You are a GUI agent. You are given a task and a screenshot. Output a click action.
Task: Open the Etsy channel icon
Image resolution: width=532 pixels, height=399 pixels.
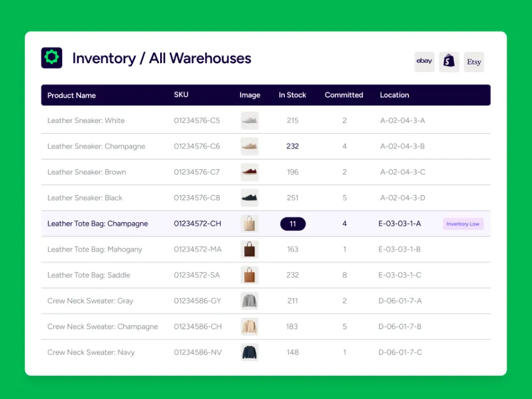pyautogui.click(x=473, y=61)
